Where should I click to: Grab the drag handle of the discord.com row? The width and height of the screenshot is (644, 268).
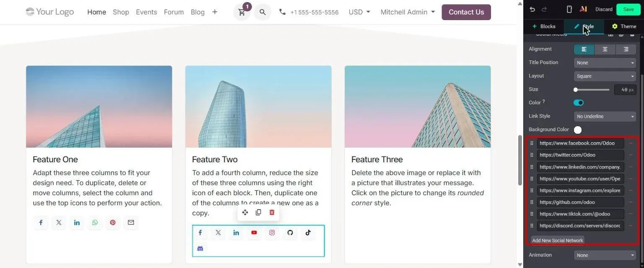532,226
